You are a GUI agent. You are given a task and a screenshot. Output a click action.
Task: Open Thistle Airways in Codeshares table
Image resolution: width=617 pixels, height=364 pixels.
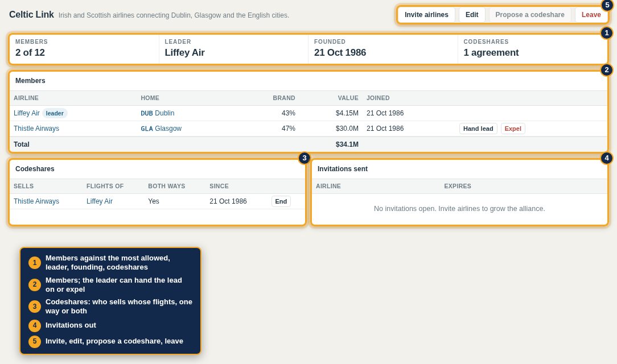tap(36, 201)
